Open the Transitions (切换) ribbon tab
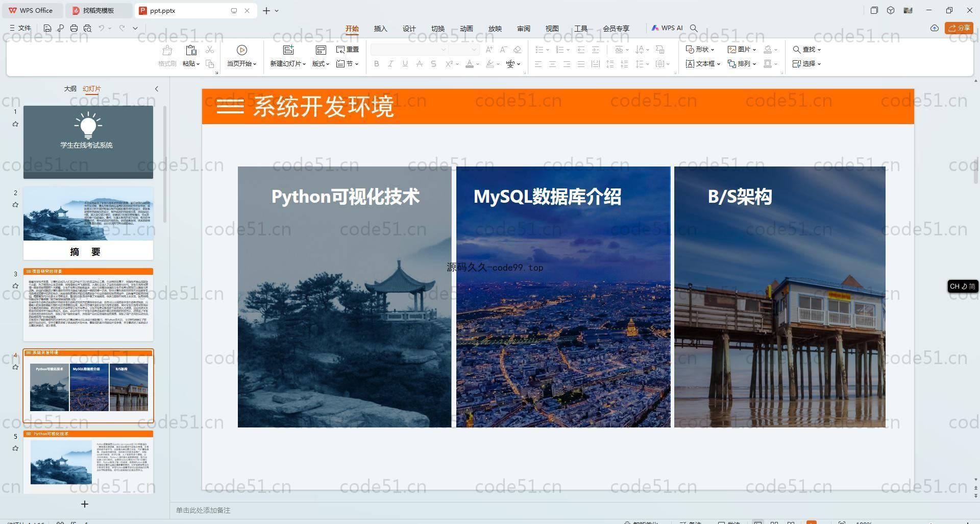 pos(438,29)
